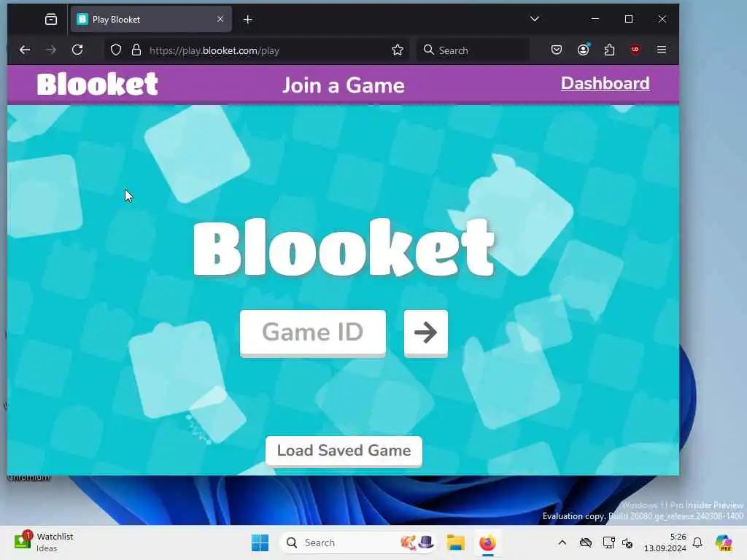The image size is (747, 560).
Task: Close the Firefox window
Action: [662, 19]
